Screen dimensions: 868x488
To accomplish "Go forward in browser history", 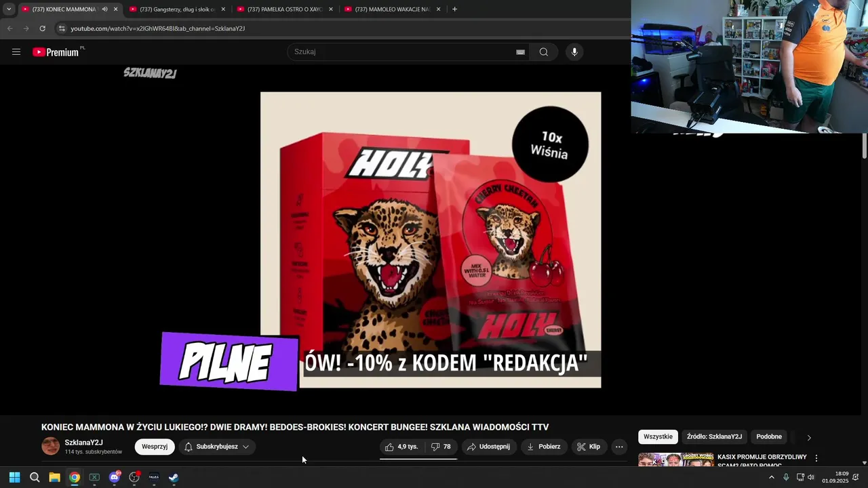I will (x=26, y=28).
